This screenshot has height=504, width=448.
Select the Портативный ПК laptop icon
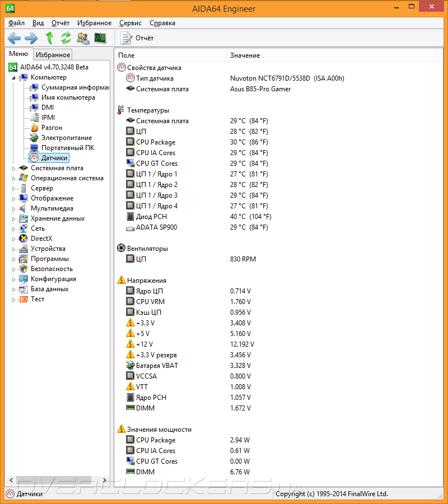click(x=34, y=148)
